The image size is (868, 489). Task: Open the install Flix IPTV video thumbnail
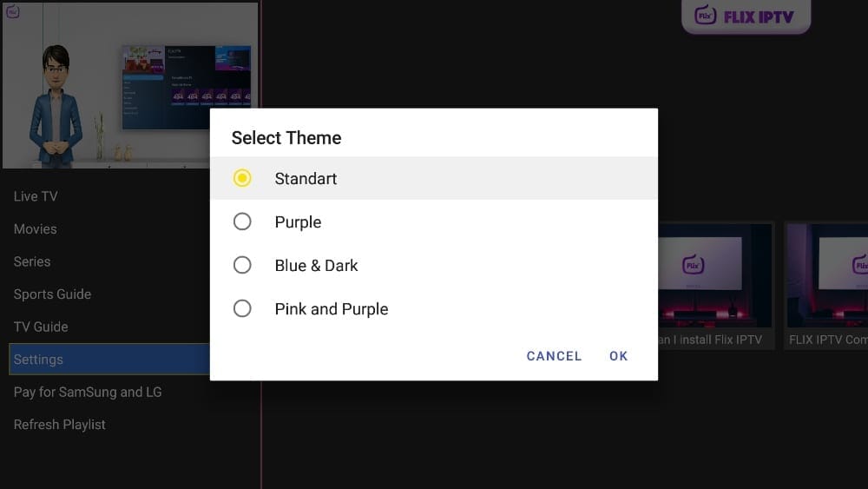pyautogui.click(x=715, y=285)
